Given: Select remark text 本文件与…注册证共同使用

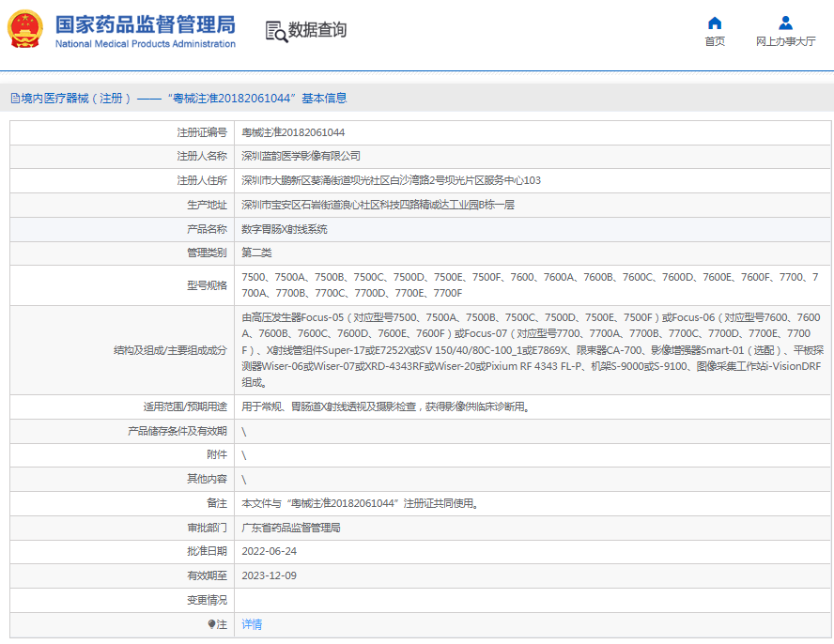Looking at the screenshot, I should click(x=360, y=503).
